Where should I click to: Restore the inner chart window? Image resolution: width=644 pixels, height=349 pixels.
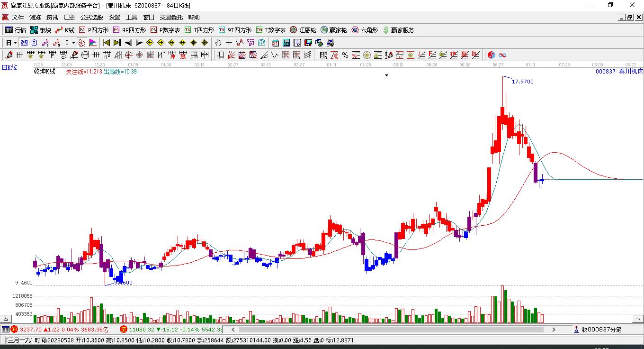630,18
